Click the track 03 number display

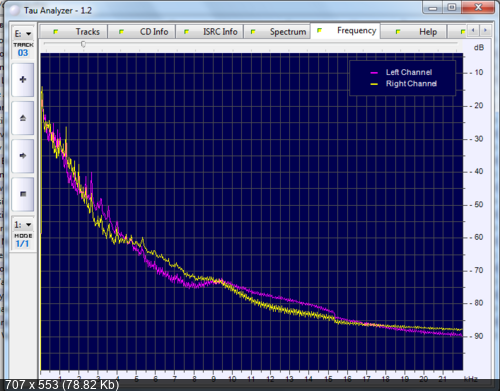23,53
